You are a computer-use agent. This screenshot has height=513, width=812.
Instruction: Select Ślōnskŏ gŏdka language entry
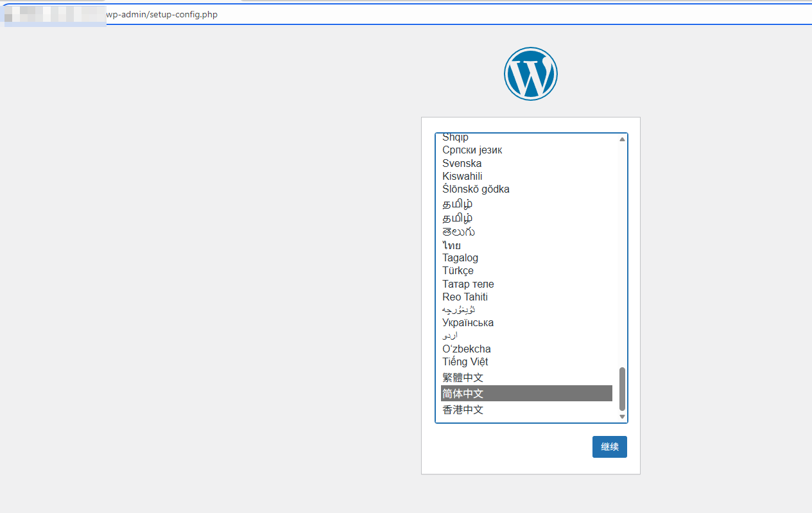click(526, 189)
